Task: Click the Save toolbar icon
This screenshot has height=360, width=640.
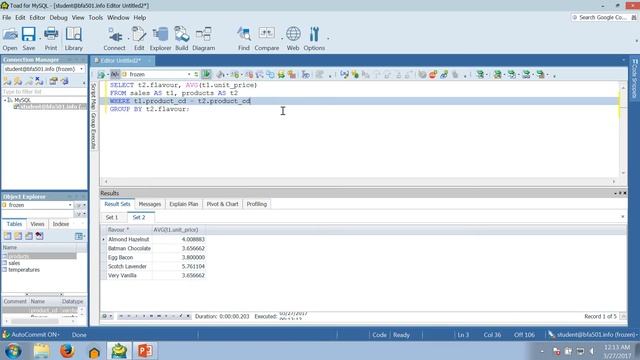Action: point(29,39)
